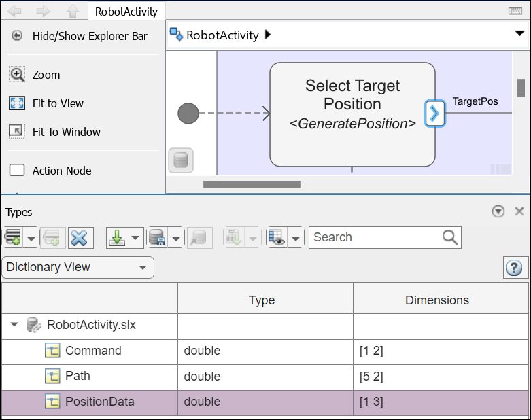Select the Path type row
The height and width of the screenshot is (420, 531).
tap(265, 377)
